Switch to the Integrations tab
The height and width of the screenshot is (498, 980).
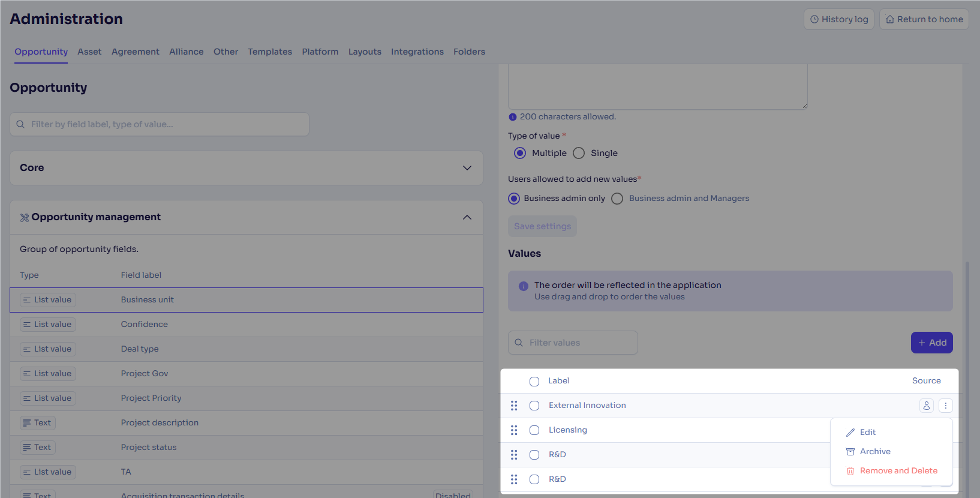417,52
